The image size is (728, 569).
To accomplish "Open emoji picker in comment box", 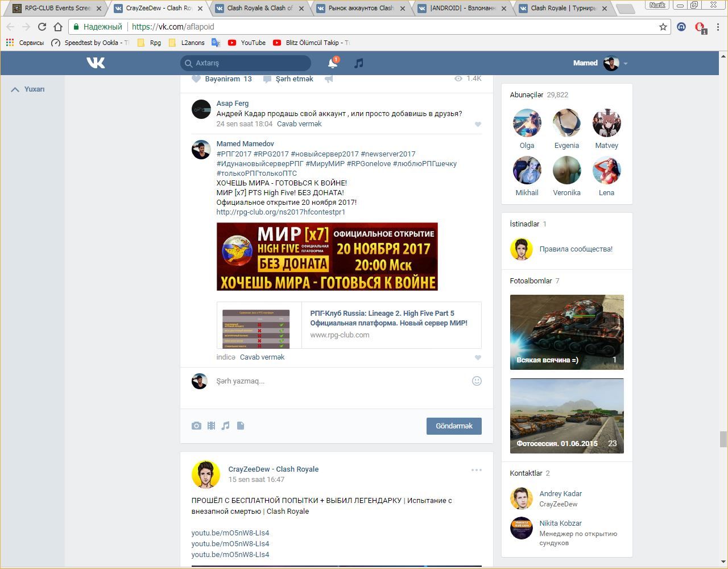I will pyautogui.click(x=477, y=381).
